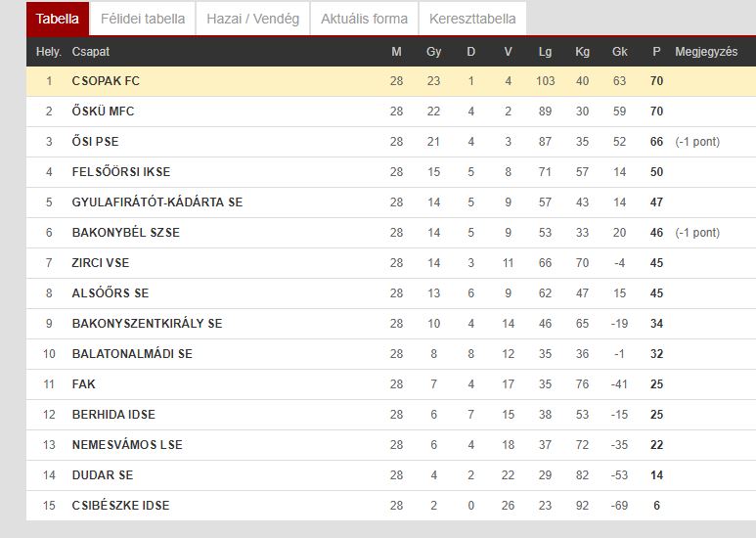Screen dimensions: 756x538
Task: Open the Félidei tabella tab
Action: [143, 19]
